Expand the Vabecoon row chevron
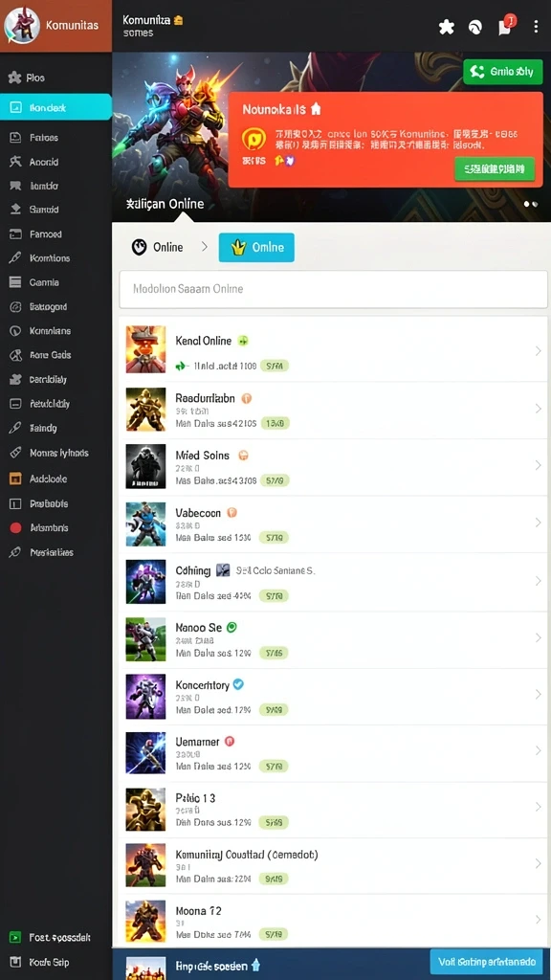Screen dimensions: 551x980 pyautogui.click(x=538, y=522)
